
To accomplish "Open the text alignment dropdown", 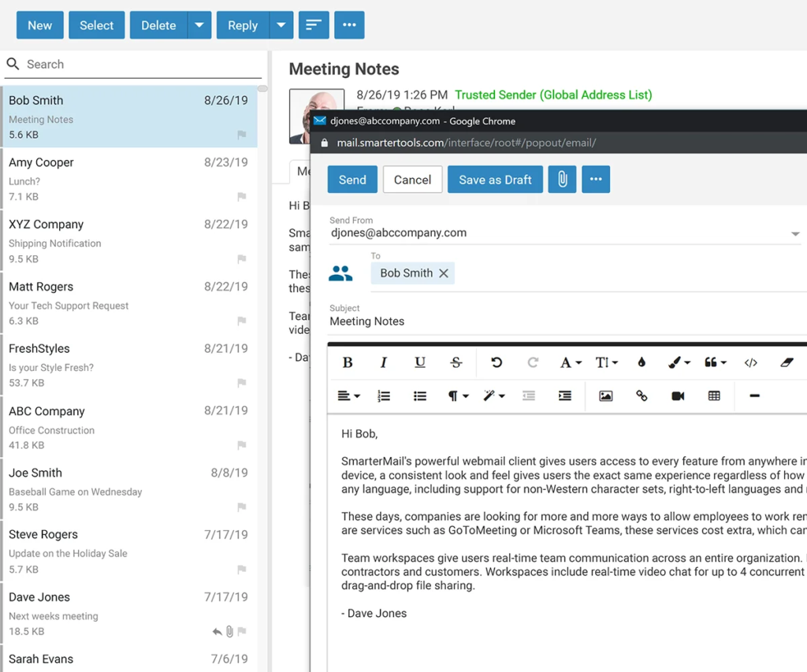I will pyautogui.click(x=348, y=395).
